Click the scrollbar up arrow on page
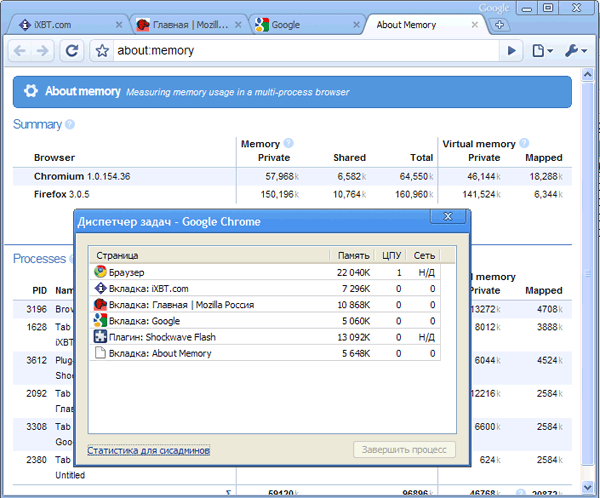Screen dimensions: 600x498 tap(587, 75)
